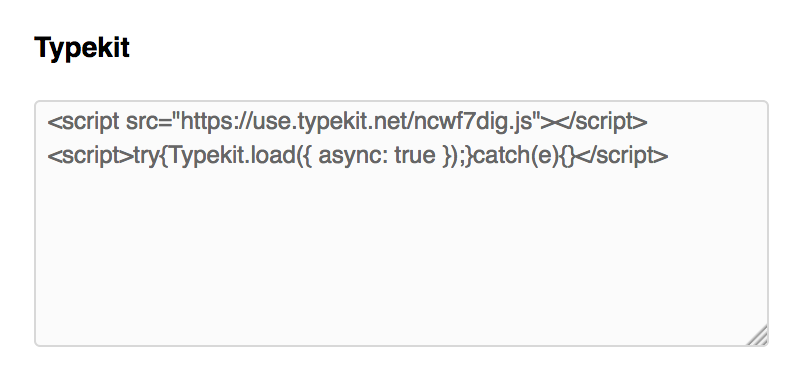Place cursor on the ncwf7dig.js filename
Viewport: 788px width, 370px height.
click(x=475, y=122)
